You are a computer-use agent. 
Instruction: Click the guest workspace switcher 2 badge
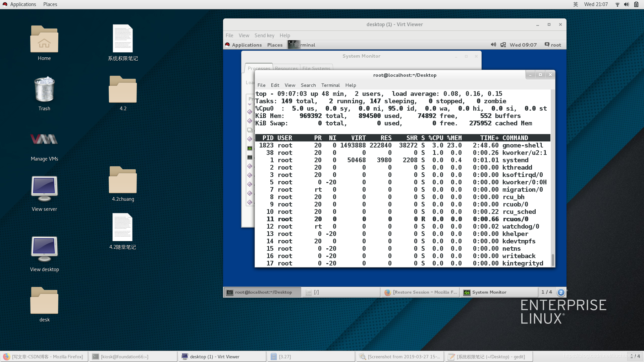pyautogui.click(x=561, y=292)
